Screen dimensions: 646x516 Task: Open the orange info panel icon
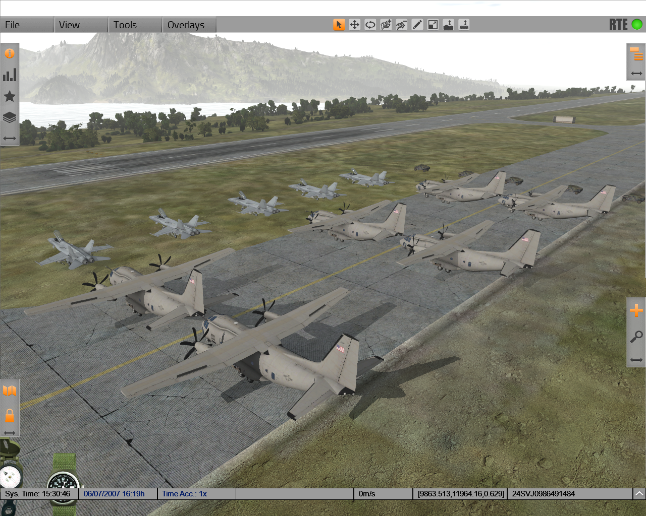pyautogui.click(x=10, y=54)
